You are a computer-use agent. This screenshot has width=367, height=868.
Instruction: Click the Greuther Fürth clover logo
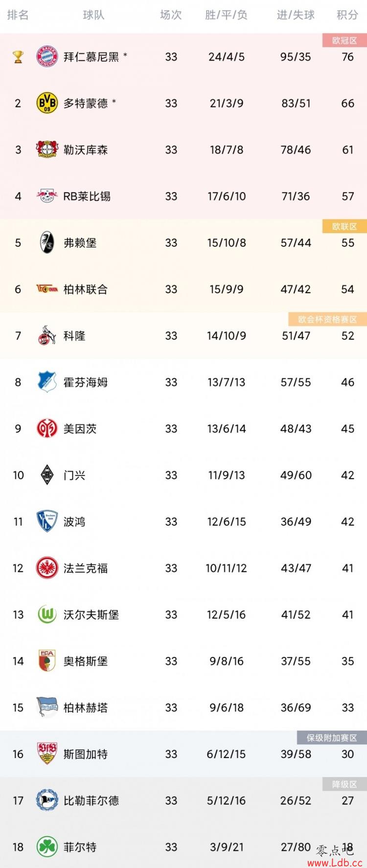47,847
